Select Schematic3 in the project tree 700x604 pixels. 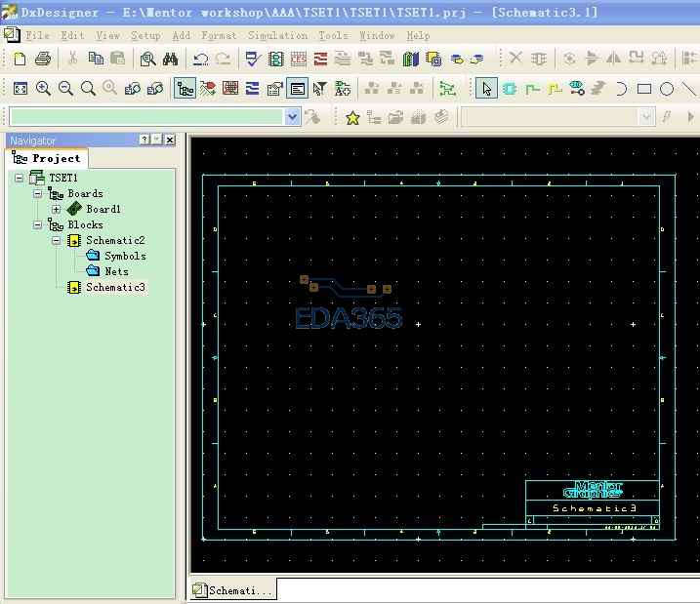115,287
